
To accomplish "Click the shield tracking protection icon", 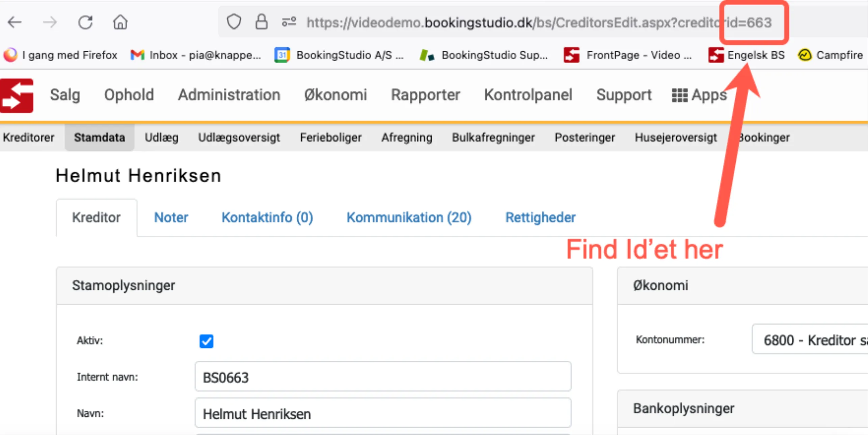I will click(x=234, y=21).
